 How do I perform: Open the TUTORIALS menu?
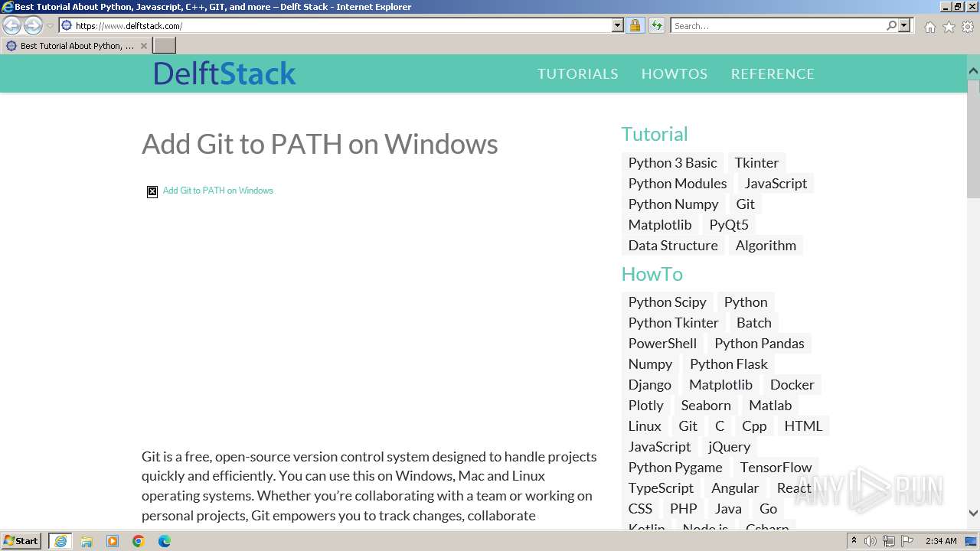pyautogui.click(x=577, y=73)
